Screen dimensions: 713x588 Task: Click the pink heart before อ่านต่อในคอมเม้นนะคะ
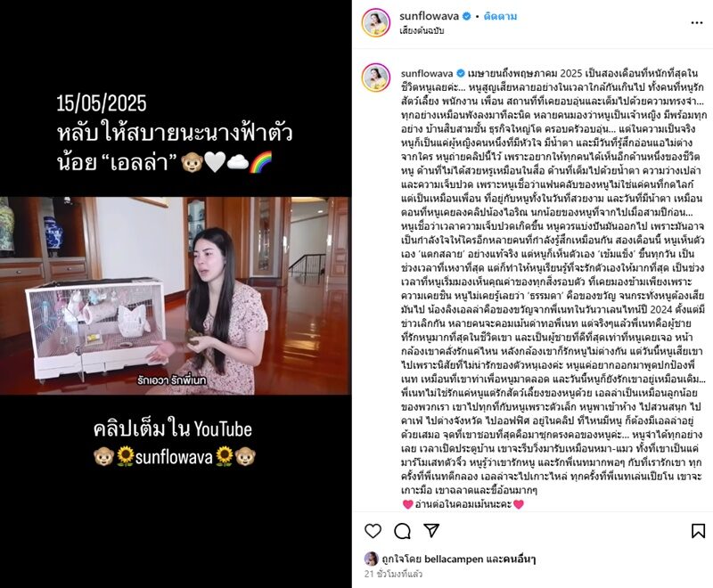click(408, 504)
